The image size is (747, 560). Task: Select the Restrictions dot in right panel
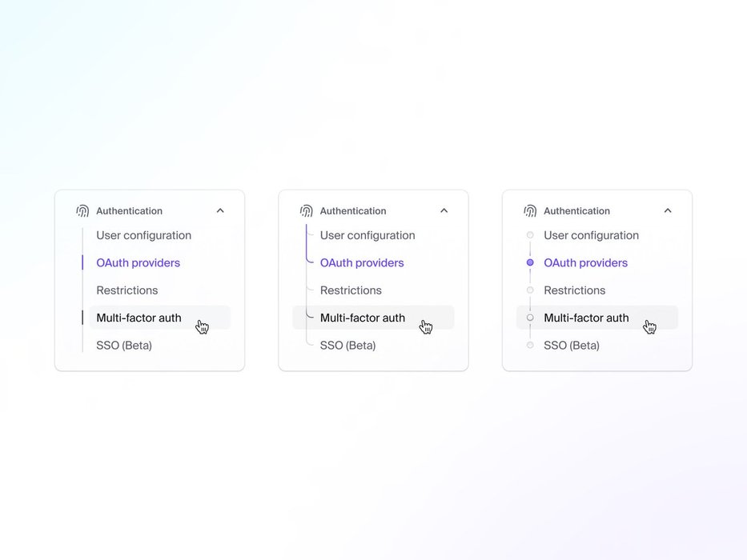[530, 290]
